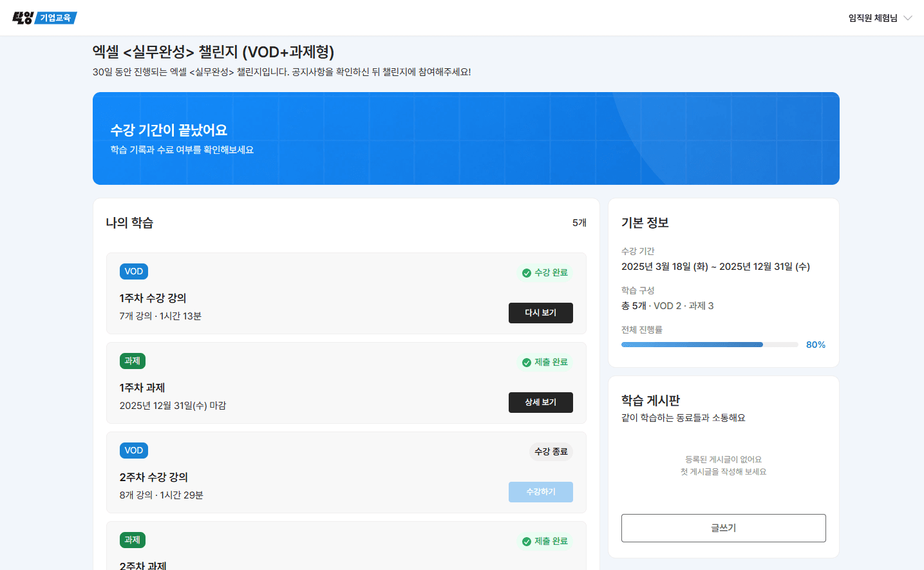Viewport: 924px width, 570px height.
Task: Click the VOD badge on 1주차 수강 강의
Action: (134, 272)
